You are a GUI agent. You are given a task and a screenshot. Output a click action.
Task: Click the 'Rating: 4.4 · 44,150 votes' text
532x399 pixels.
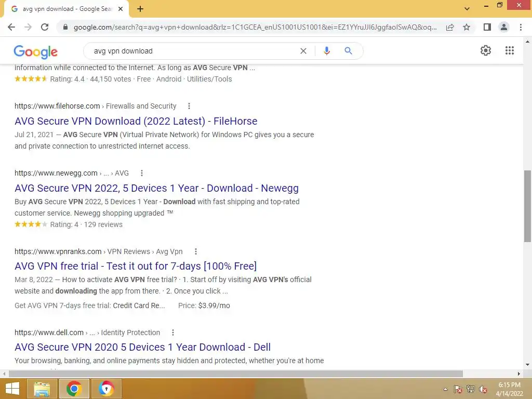(90, 79)
